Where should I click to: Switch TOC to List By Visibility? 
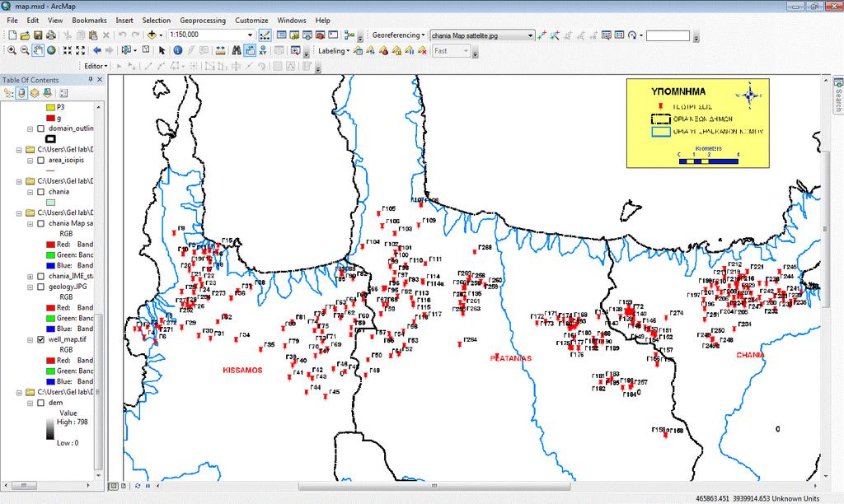(35, 93)
